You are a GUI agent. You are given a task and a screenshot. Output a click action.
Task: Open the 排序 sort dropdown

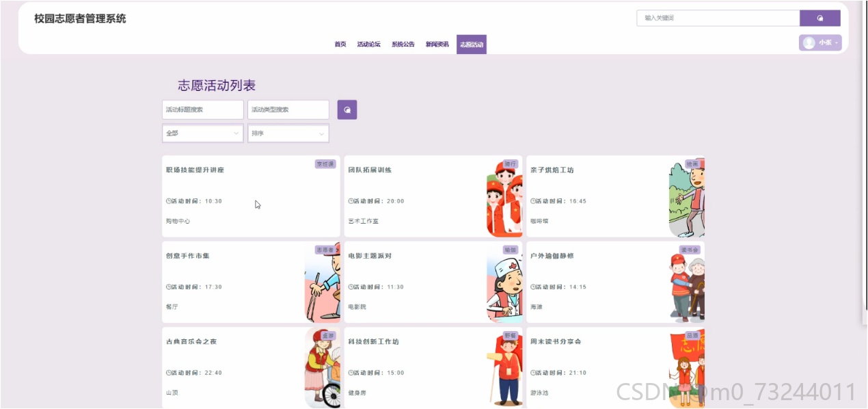pyautogui.click(x=288, y=133)
